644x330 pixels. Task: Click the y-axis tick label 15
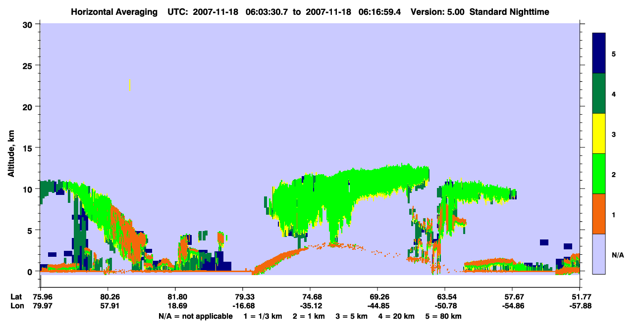(28, 148)
